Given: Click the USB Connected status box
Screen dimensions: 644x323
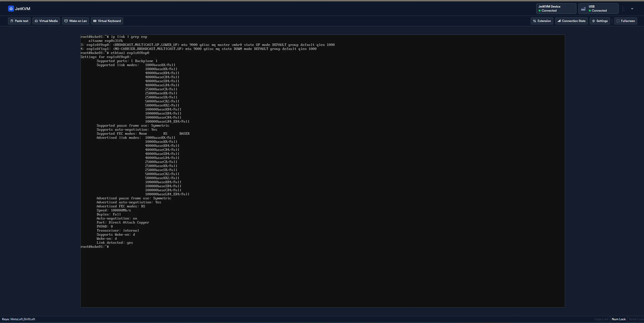Looking at the screenshot, I should (x=598, y=9).
